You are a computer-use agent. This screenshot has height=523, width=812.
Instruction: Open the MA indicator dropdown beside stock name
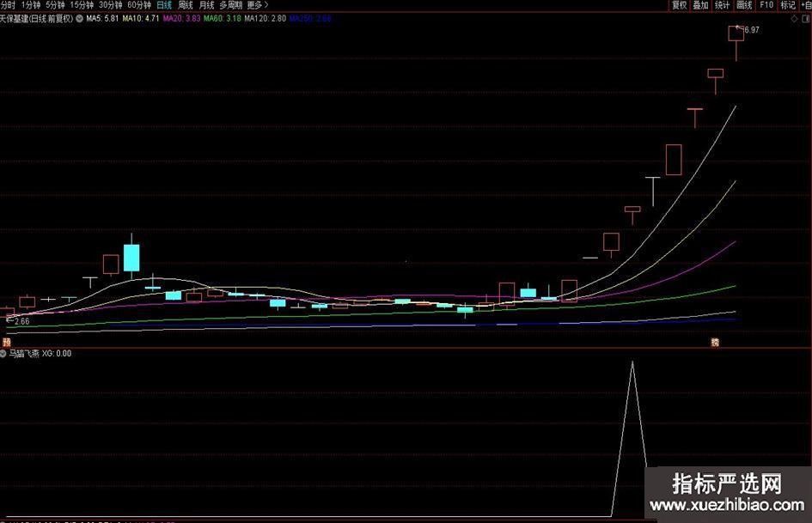click(x=79, y=19)
